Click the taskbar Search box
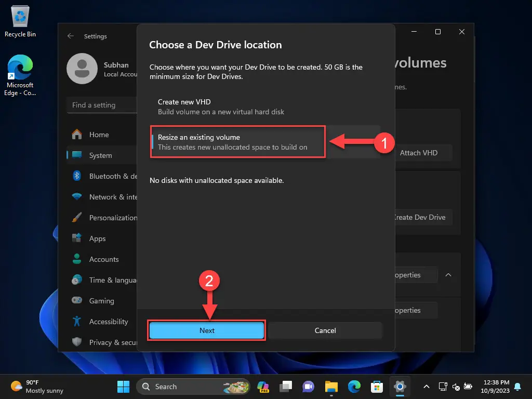 click(x=193, y=387)
